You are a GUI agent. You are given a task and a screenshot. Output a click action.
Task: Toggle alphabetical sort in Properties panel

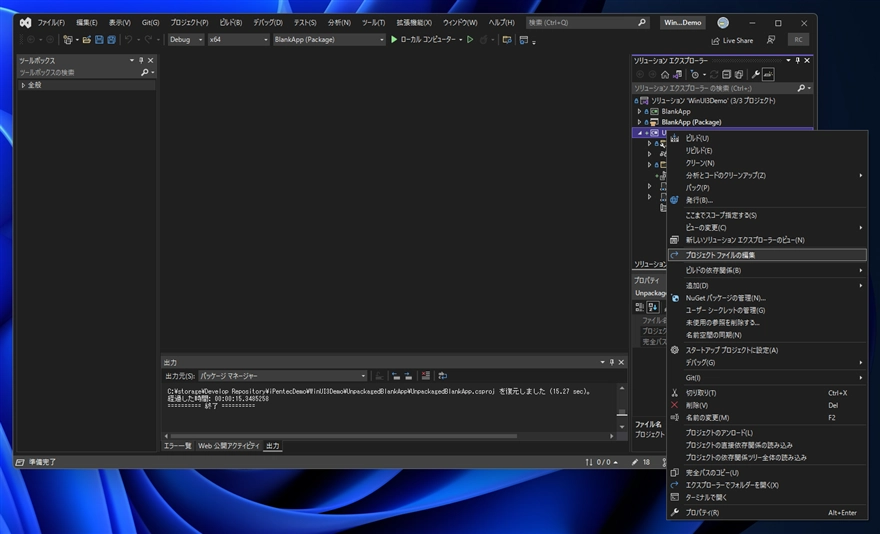pos(652,307)
